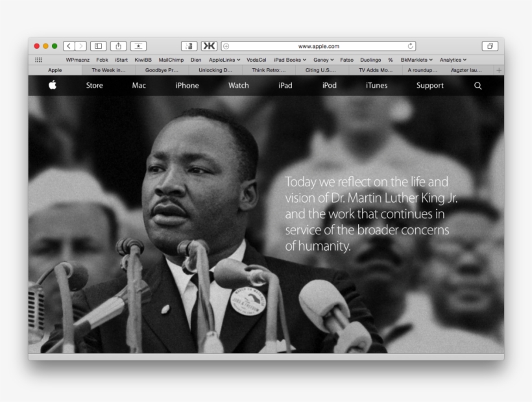Click the bookmarks grid icon

(39, 58)
